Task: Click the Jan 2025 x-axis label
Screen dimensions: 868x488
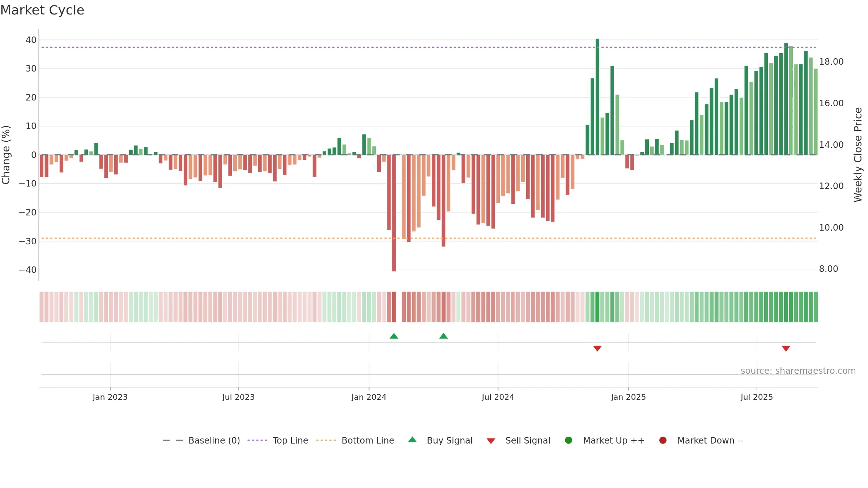Action: tap(628, 397)
